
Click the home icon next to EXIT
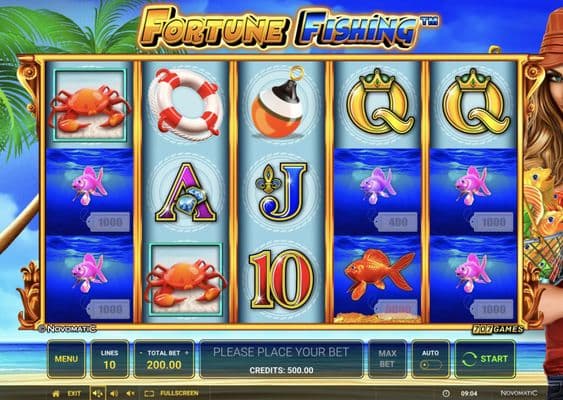56,394
